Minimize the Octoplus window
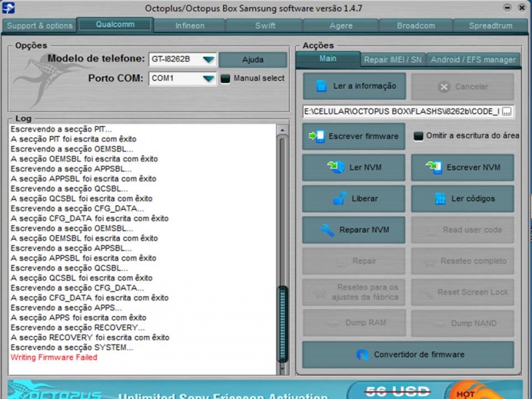 click(x=507, y=7)
